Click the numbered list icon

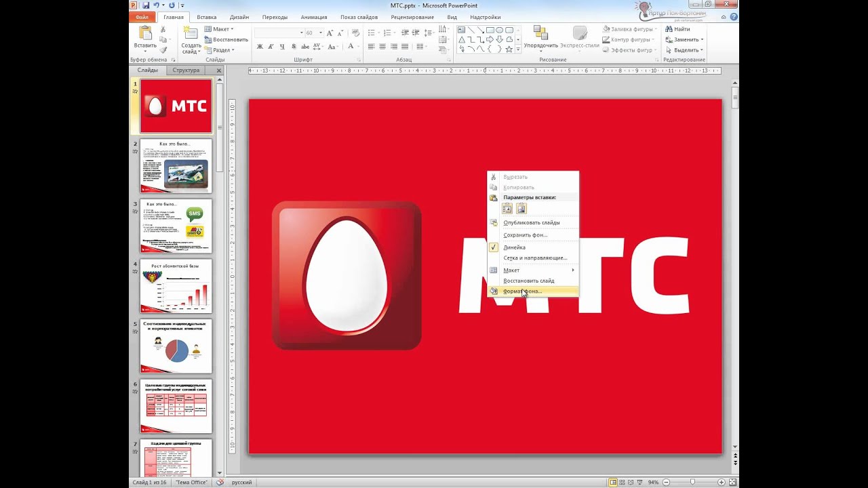(x=389, y=33)
